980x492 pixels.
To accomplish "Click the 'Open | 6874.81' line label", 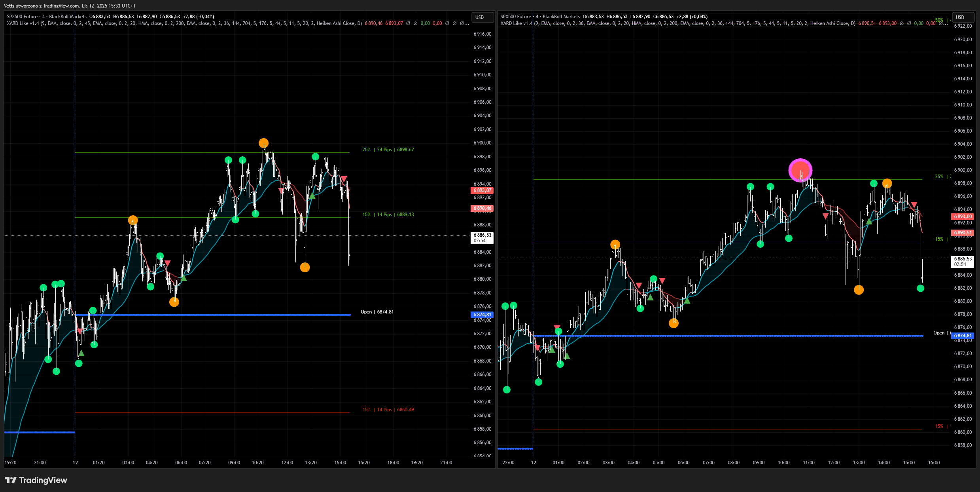I will click(x=377, y=312).
